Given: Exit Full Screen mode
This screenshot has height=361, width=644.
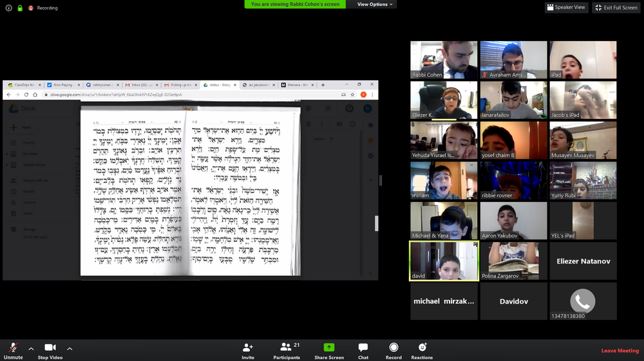Looking at the screenshot, I should (616, 7).
